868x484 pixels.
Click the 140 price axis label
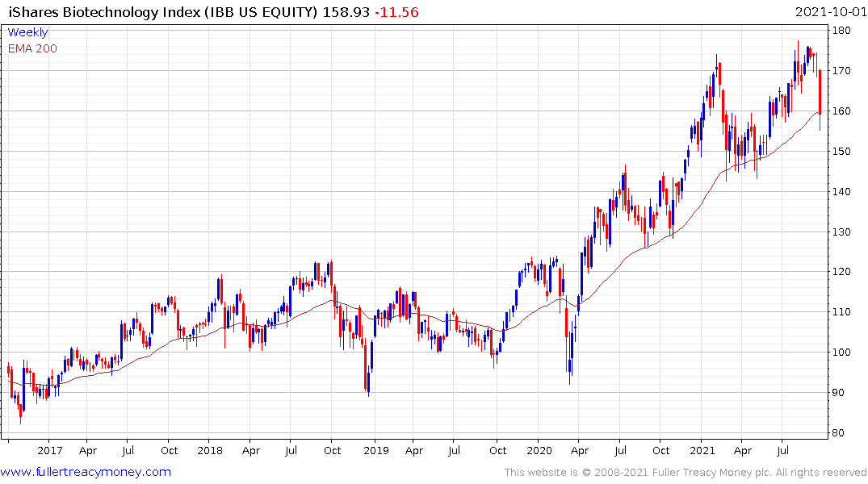point(841,192)
